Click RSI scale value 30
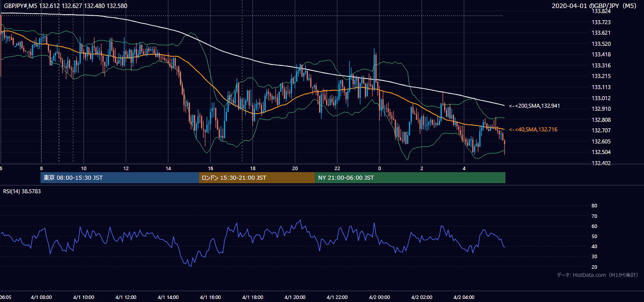 pyautogui.click(x=594, y=257)
